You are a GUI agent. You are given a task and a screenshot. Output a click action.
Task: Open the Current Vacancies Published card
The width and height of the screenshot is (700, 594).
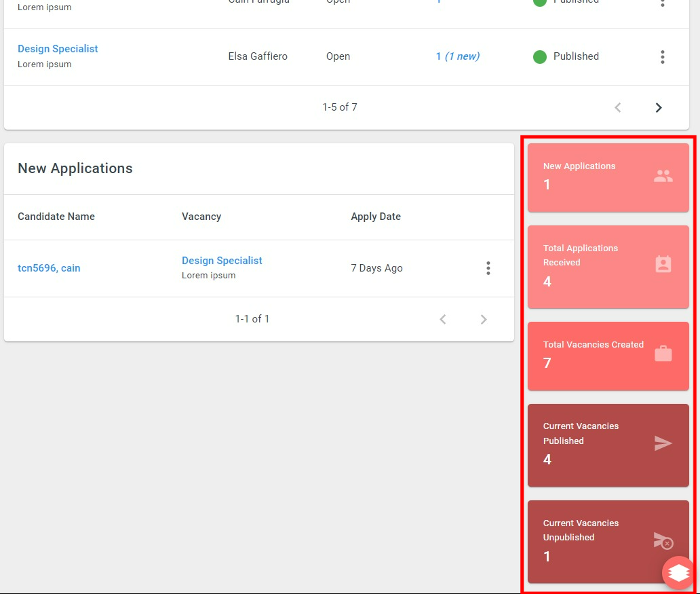pyautogui.click(x=608, y=445)
